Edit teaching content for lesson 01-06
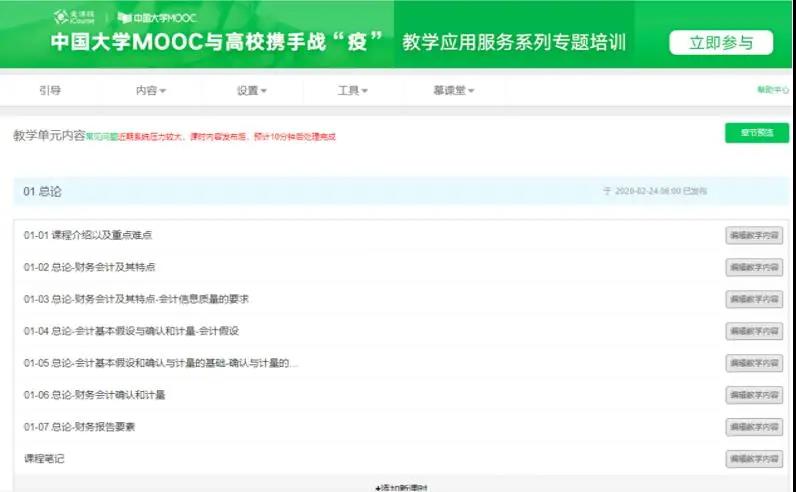796x492 pixels. click(x=754, y=396)
